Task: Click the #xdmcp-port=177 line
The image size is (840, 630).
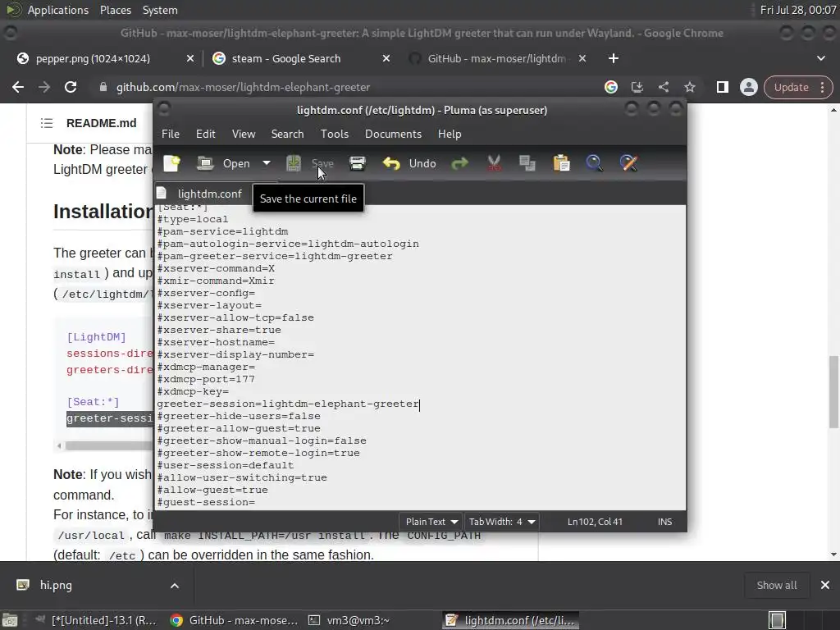Action: 206,379
